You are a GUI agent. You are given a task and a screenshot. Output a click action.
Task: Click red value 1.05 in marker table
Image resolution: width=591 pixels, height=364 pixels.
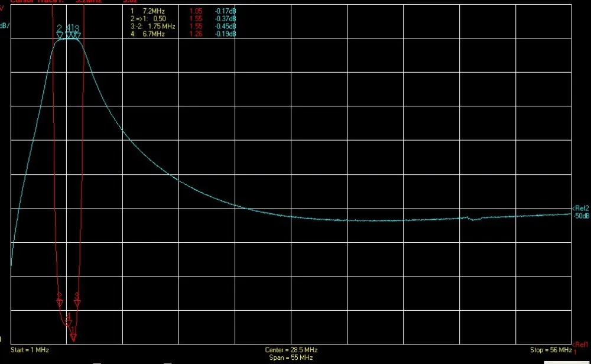(x=196, y=11)
